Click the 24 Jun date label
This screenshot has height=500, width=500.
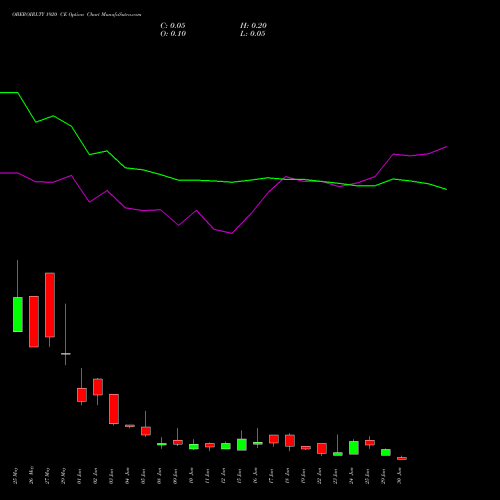click(351, 476)
